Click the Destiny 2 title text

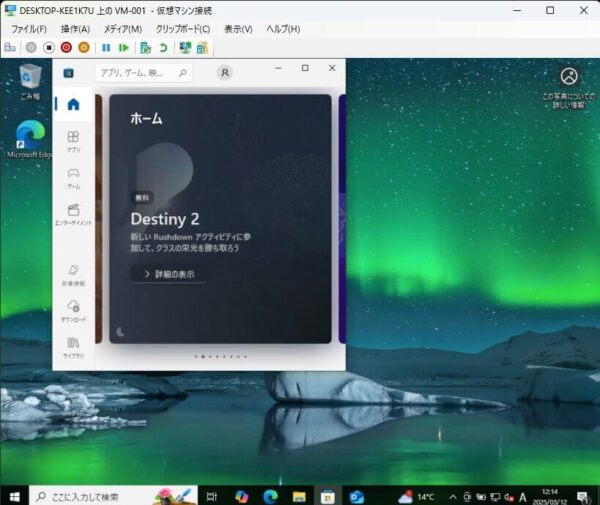[165, 219]
